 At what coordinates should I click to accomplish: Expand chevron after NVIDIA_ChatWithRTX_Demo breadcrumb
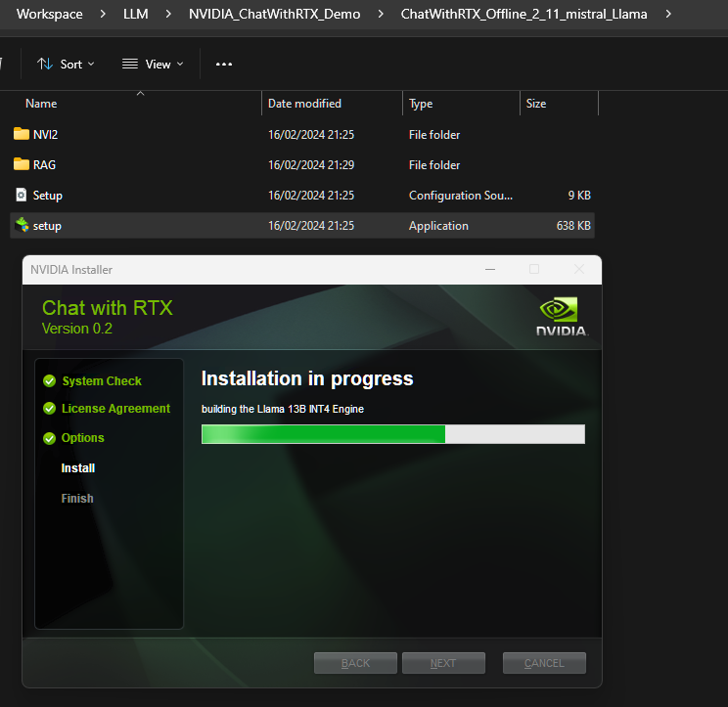(x=381, y=15)
